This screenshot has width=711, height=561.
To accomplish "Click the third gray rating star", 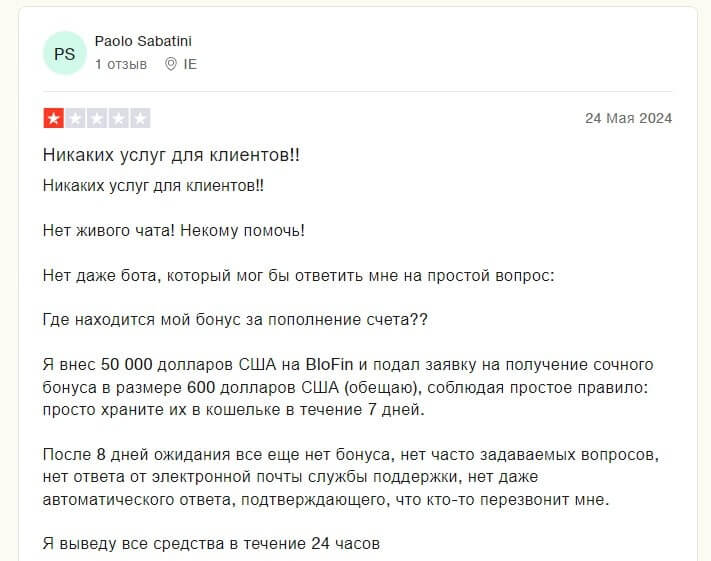I will [x=97, y=118].
